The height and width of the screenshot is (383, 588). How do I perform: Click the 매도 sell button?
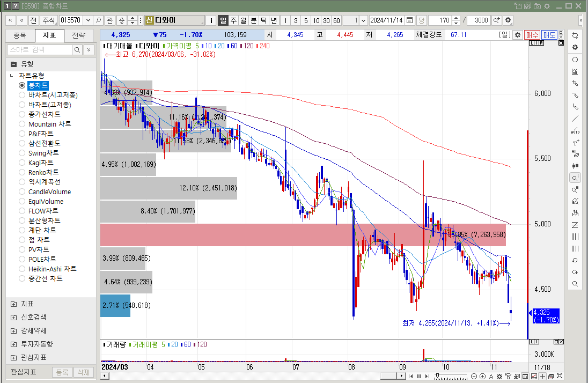[549, 35]
